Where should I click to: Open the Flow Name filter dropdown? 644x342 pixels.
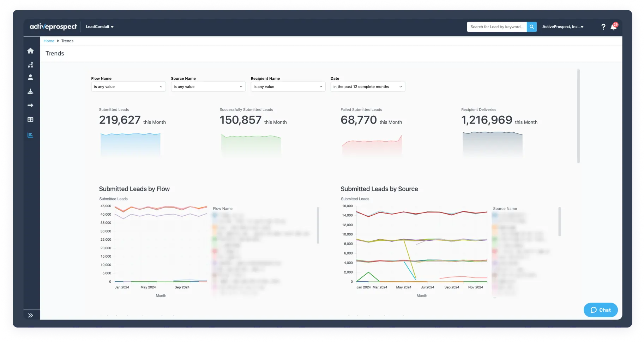128,86
